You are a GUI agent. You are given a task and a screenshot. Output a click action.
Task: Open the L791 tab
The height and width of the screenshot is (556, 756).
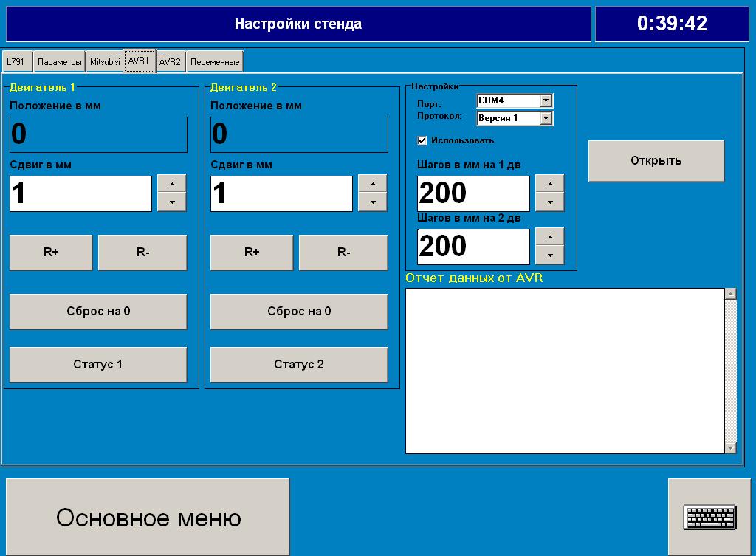tap(18, 61)
